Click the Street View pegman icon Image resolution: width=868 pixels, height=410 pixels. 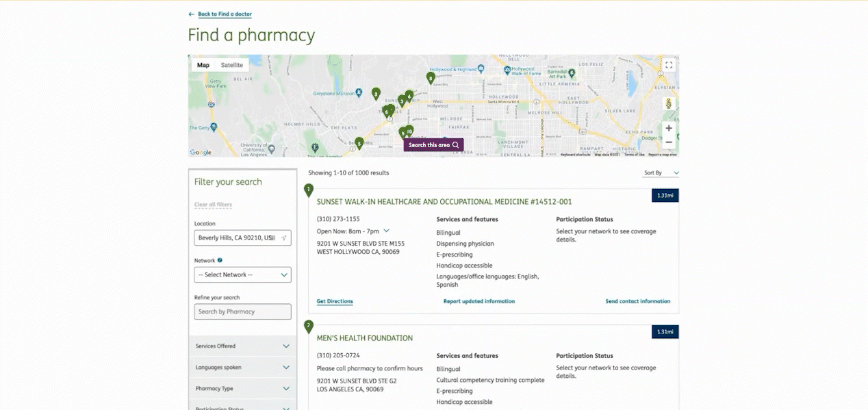point(669,104)
